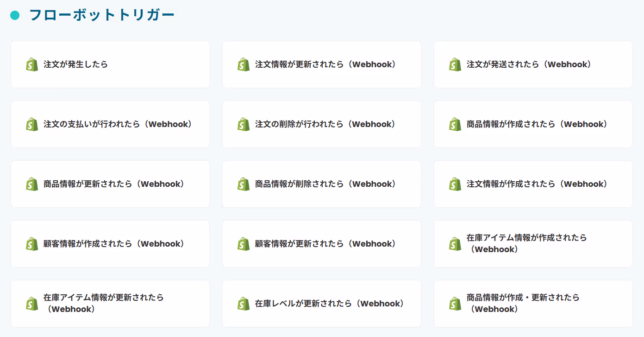Viewport: 644px width, 337px height.
Task: Select the Shopify icon beside 注文が発送されたら
Action: point(455,64)
